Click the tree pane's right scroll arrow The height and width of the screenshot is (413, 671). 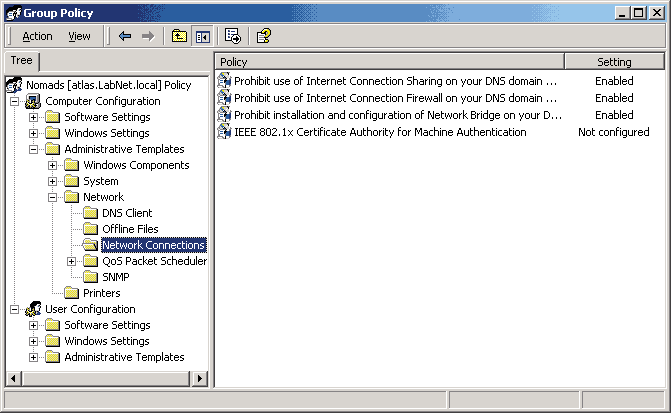(200, 378)
